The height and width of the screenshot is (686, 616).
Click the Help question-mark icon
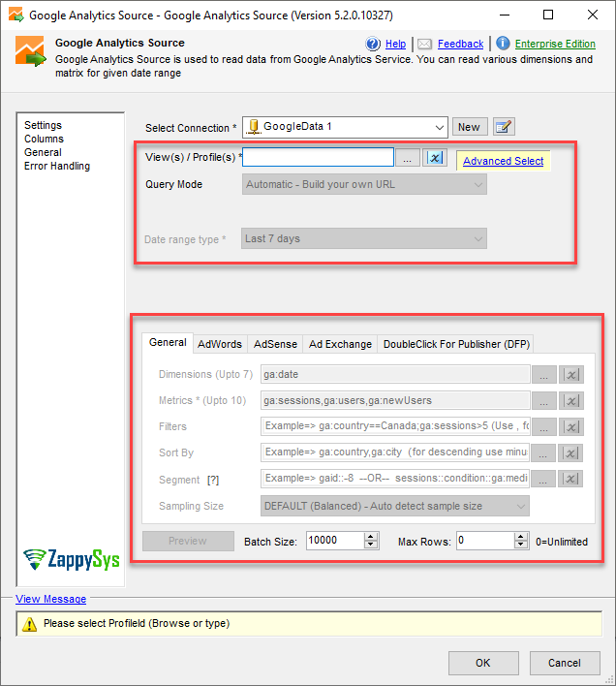point(373,44)
